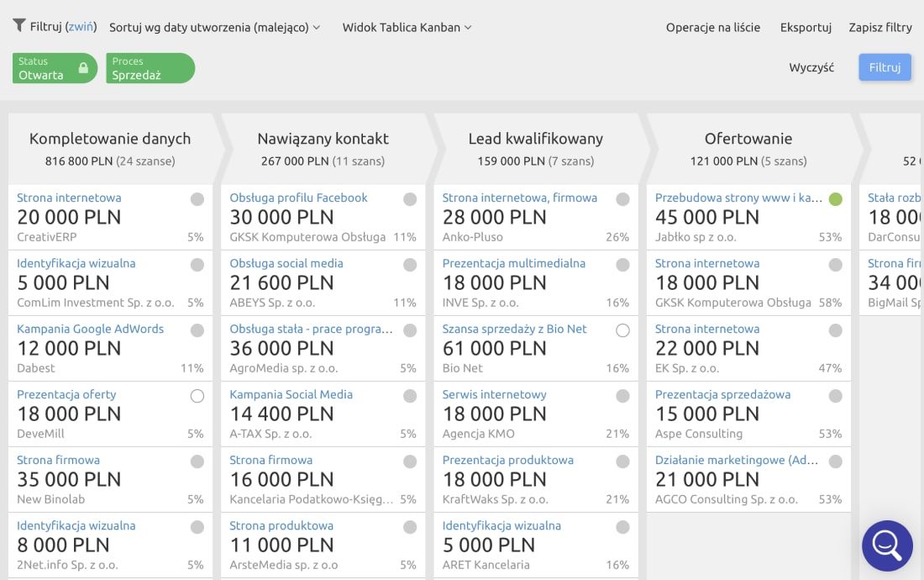The height and width of the screenshot is (580, 924).
Task: Click status dot on Agencja KMO card
Action: point(622,396)
